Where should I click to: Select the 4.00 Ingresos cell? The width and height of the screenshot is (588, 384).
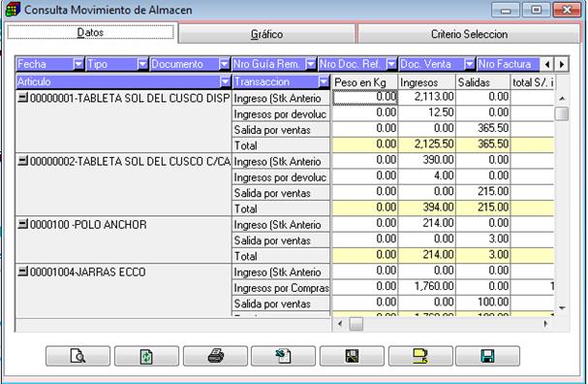(427, 176)
